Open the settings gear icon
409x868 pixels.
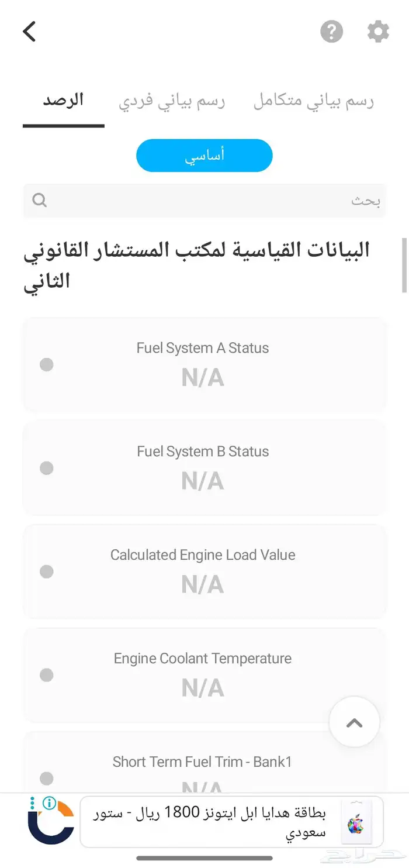[377, 32]
